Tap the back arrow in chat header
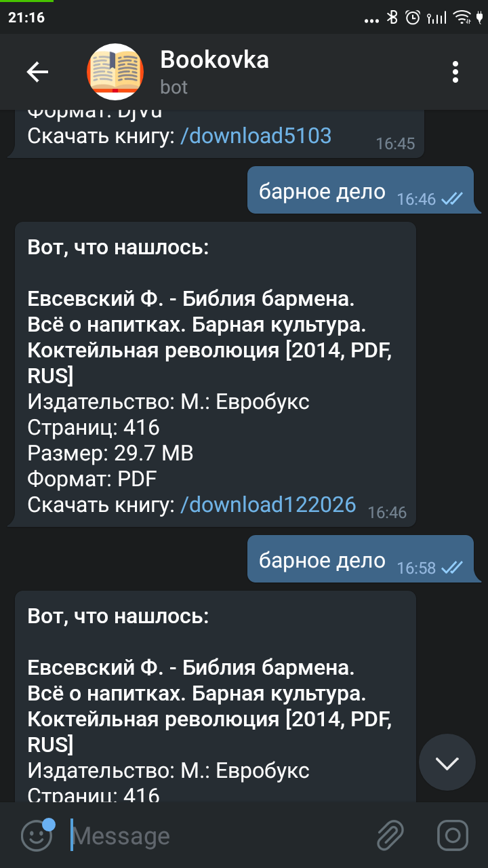488x868 pixels. (x=37, y=72)
